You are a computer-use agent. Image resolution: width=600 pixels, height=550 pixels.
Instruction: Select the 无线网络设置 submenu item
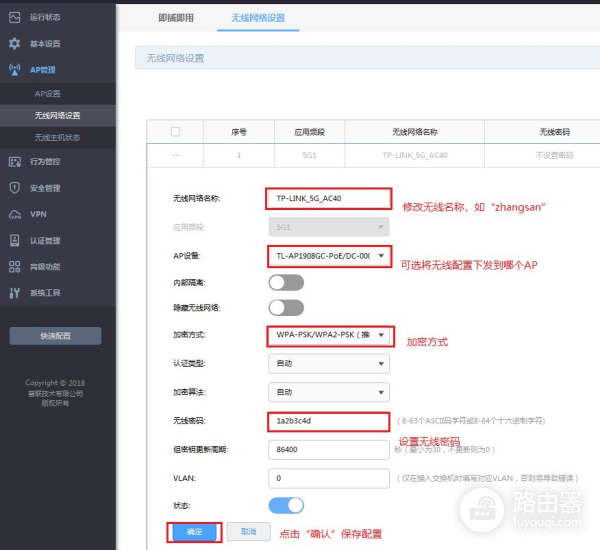58,116
